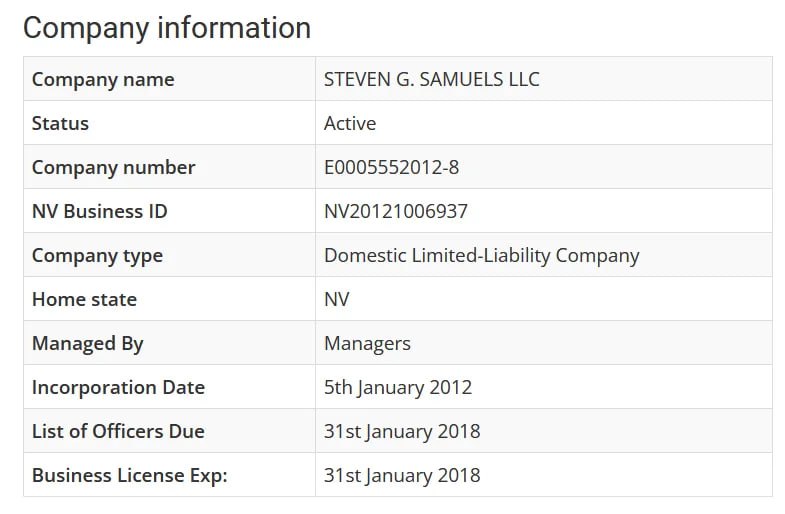Click the Company type label
Screen dimensions: 785x514
pos(97,255)
